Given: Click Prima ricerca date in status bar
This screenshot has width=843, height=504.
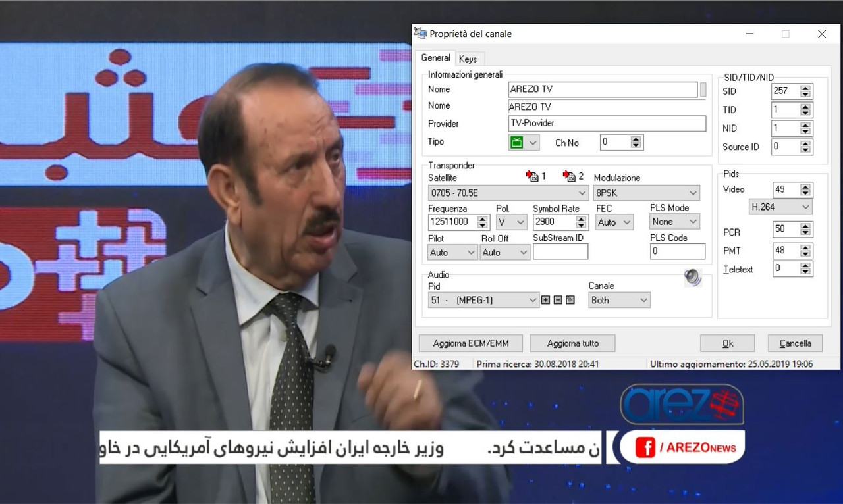Looking at the screenshot, I should click(537, 364).
